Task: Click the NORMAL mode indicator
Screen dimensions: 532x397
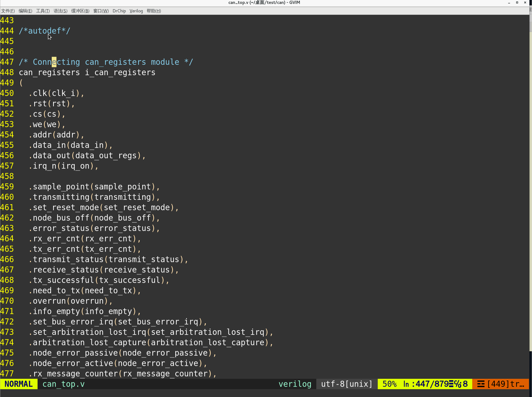Action: coord(19,384)
